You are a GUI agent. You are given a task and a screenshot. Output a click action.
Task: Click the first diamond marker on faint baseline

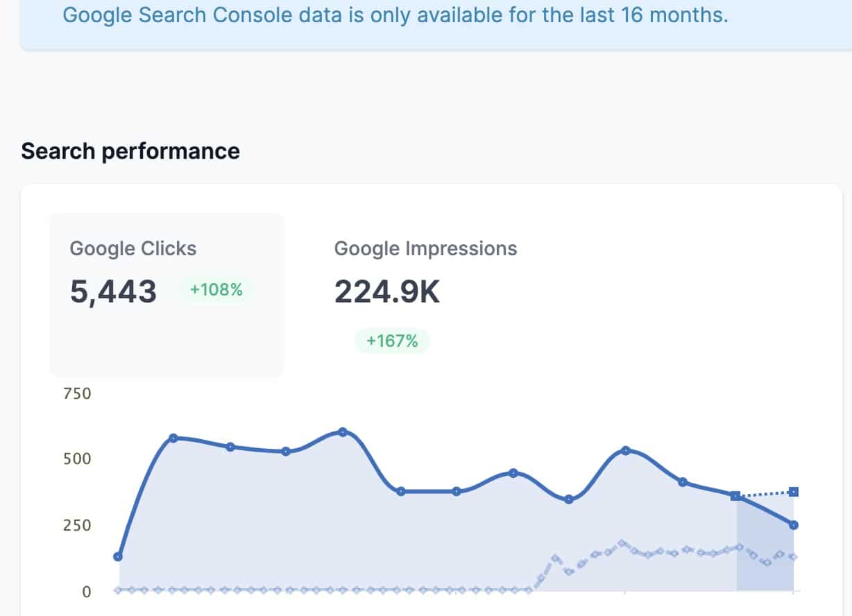point(118,590)
